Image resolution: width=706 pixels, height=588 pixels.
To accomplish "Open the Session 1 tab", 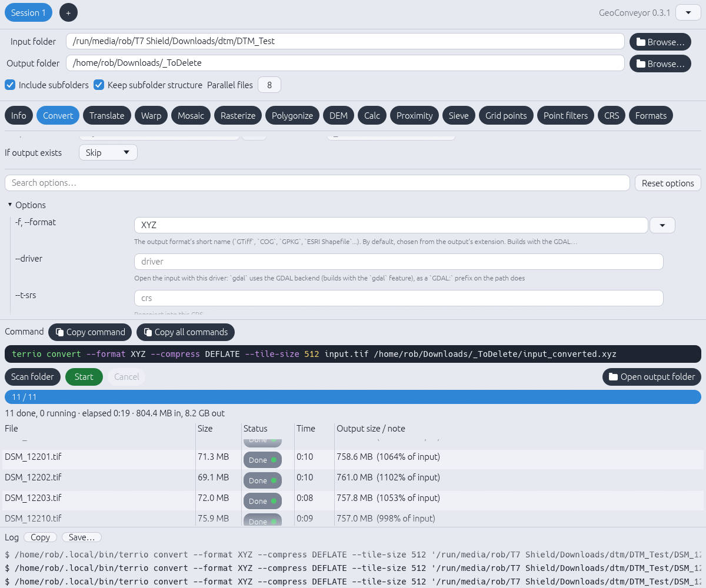I will [28, 12].
